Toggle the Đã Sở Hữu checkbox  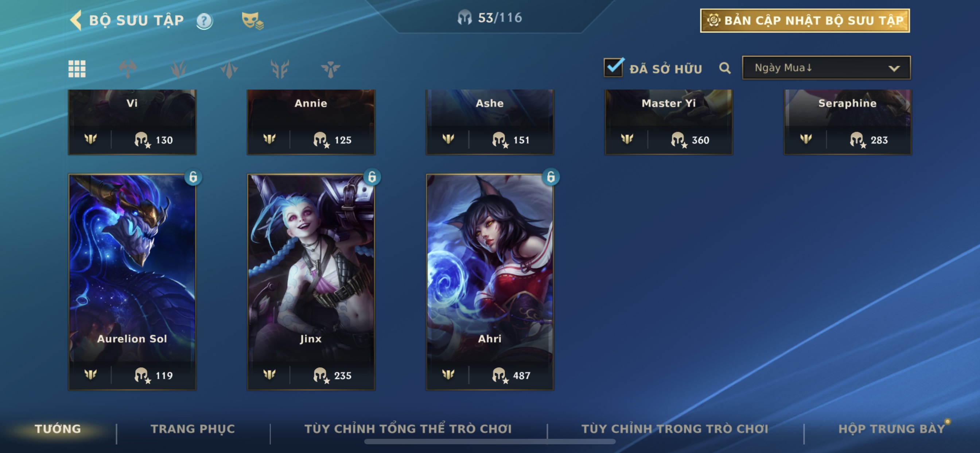click(613, 68)
